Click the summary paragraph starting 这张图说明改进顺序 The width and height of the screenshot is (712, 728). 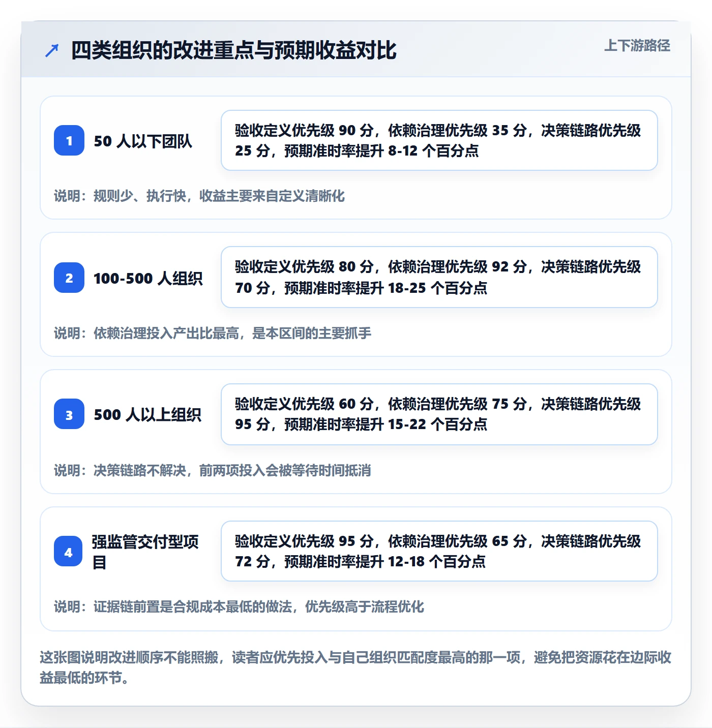355,668
